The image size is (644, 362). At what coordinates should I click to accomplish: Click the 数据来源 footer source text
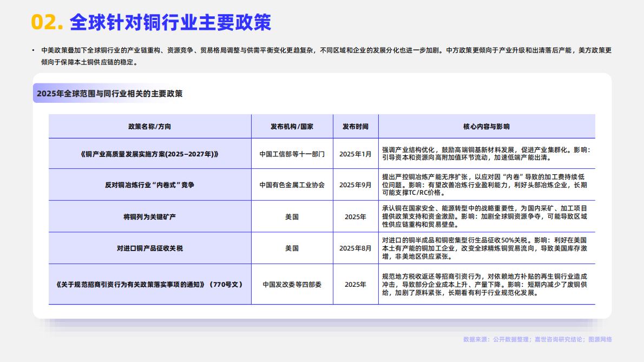tap(537, 339)
